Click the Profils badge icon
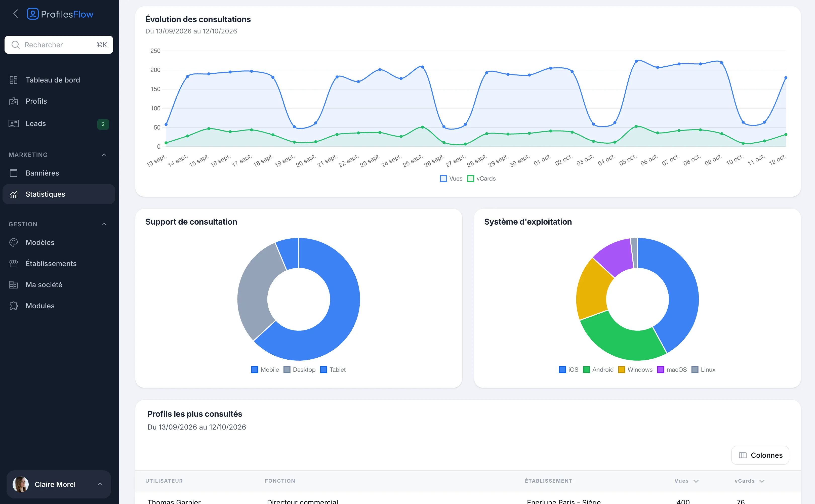Viewport: 815px width, 504px height. [x=13, y=101]
